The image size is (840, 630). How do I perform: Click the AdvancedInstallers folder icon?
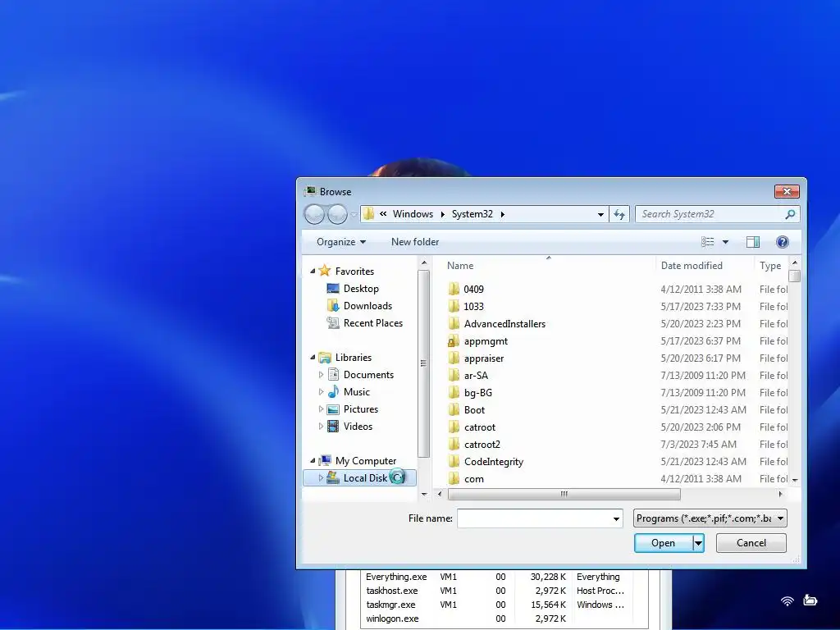click(454, 323)
